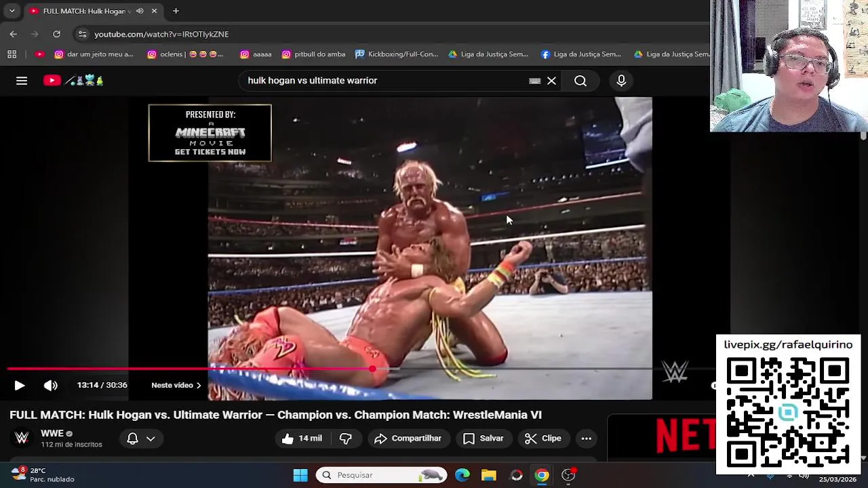
Task: Share video via Compartilhar
Action: click(408, 439)
